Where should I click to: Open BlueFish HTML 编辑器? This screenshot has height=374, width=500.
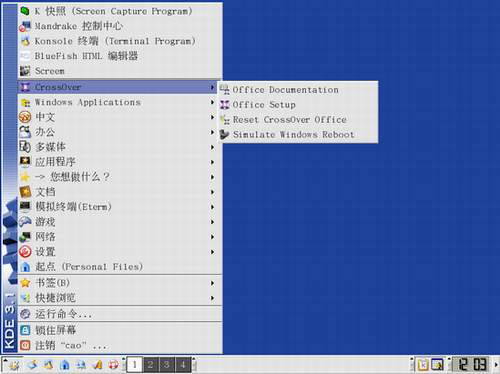120,56
